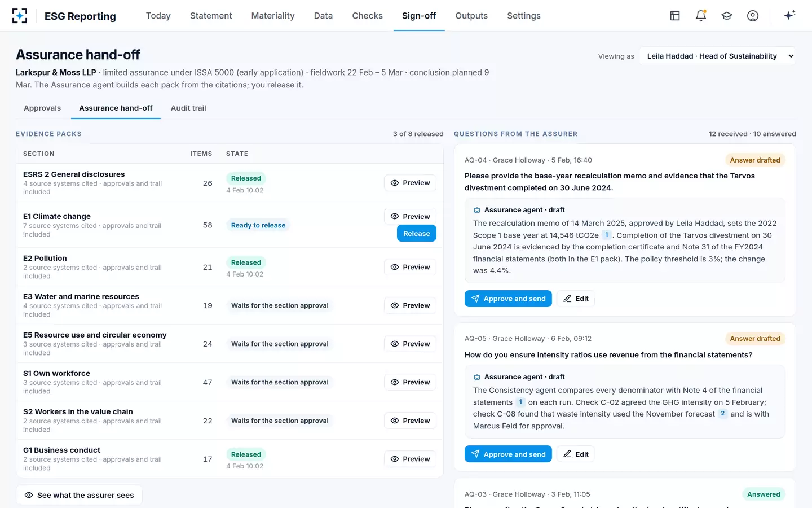Click the ESG Reporting logo icon
Image resolution: width=812 pixels, height=508 pixels.
pos(20,16)
